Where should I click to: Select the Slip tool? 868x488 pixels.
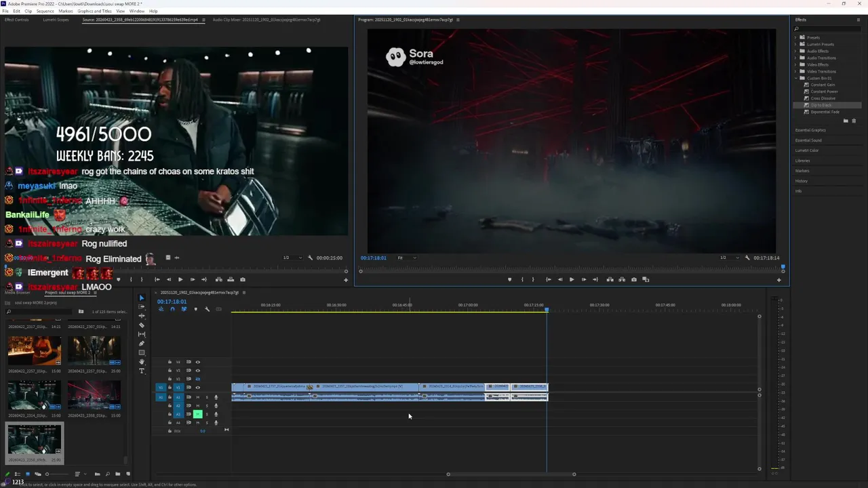click(142, 334)
